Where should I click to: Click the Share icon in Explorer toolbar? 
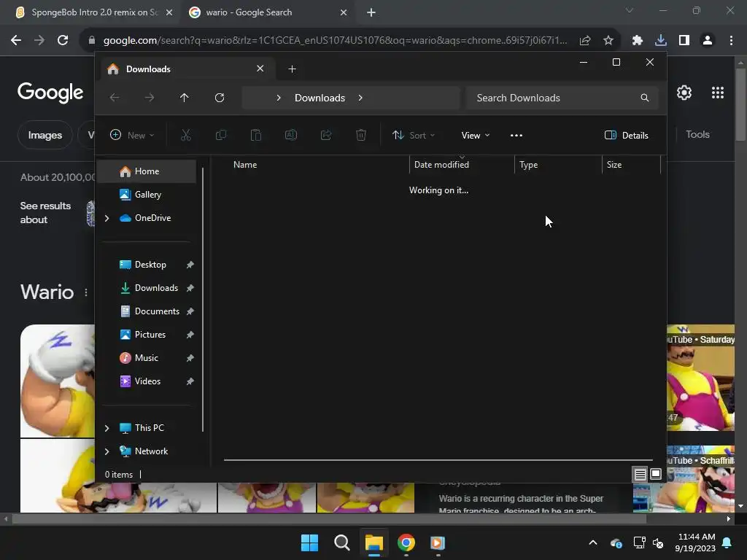326,135
